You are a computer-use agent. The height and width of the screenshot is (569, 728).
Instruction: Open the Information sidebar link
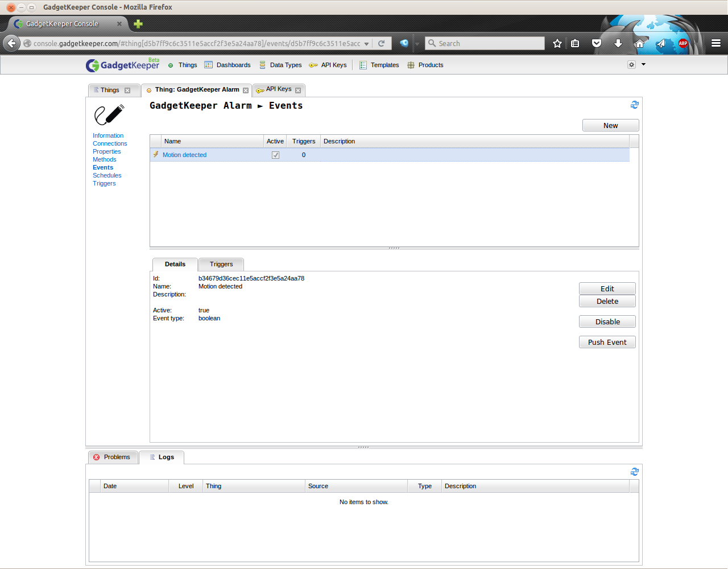108,135
